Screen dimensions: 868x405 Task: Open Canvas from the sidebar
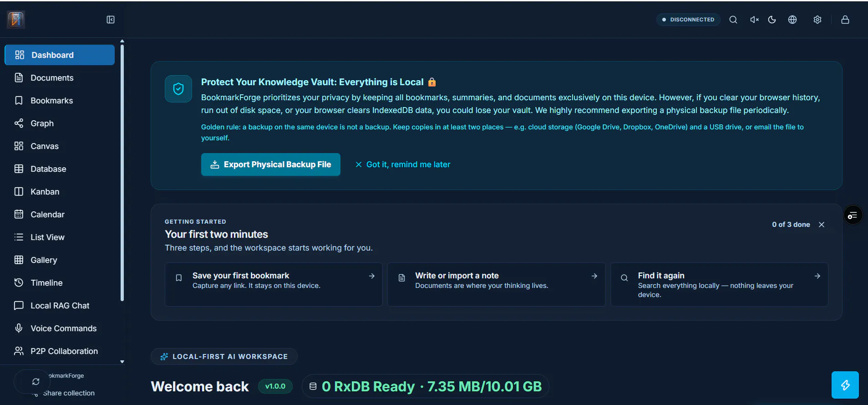(60, 146)
